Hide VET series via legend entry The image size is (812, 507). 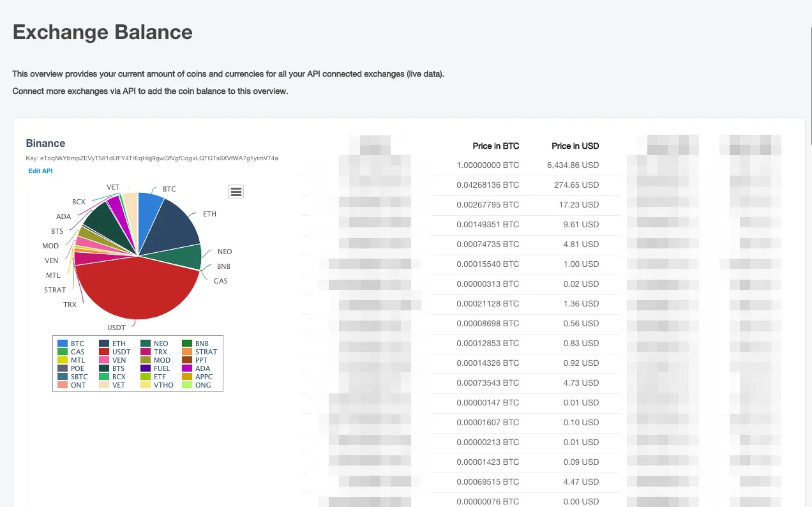click(112, 385)
